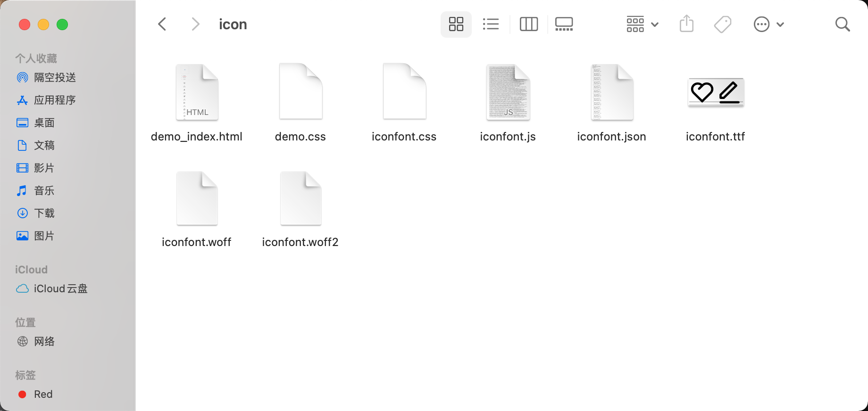Click the iconfont.ttf file name label
Viewport: 868px width, 411px height.
(x=716, y=137)
